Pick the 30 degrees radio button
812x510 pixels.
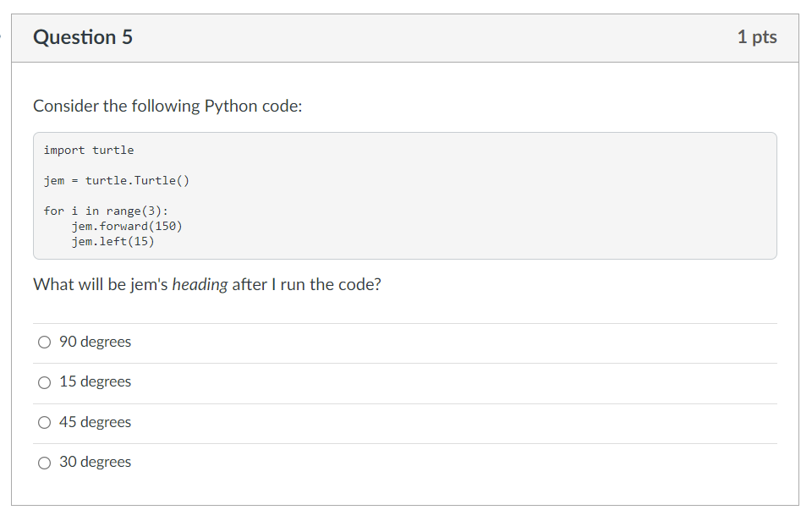coord(45,463)
